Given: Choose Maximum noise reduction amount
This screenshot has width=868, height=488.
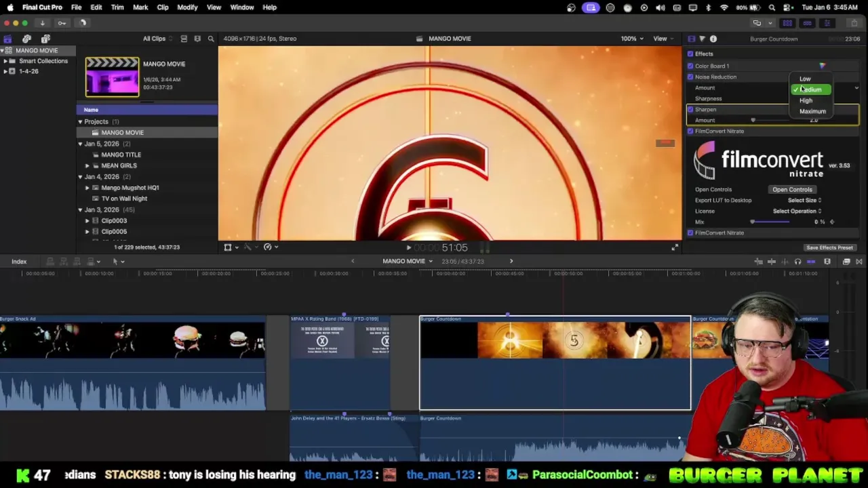Looking at the screenshot, I should tap(811, 111).
